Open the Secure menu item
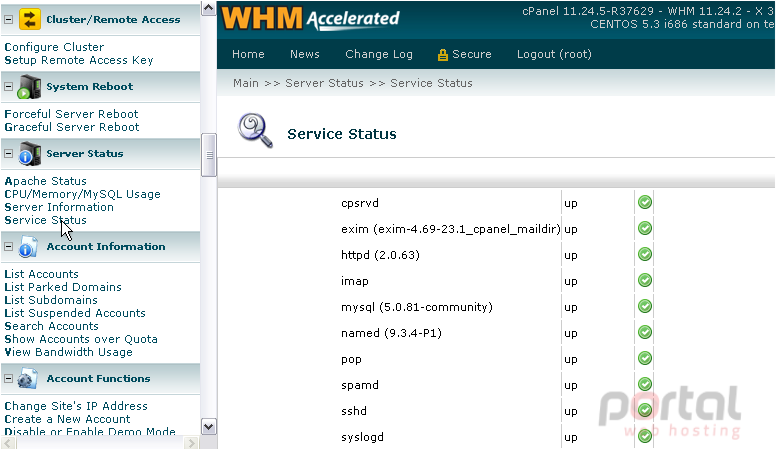 [472, 54]
